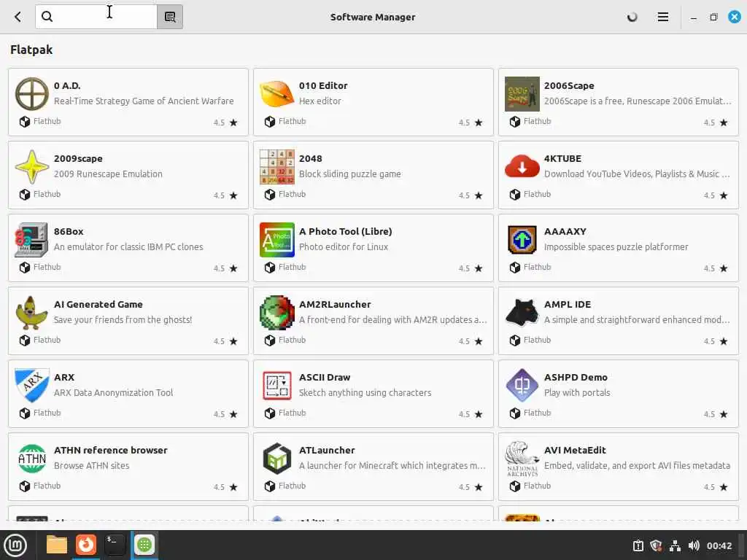Select the ATLauncher title
747x560 pixels.
click(327, 450)
